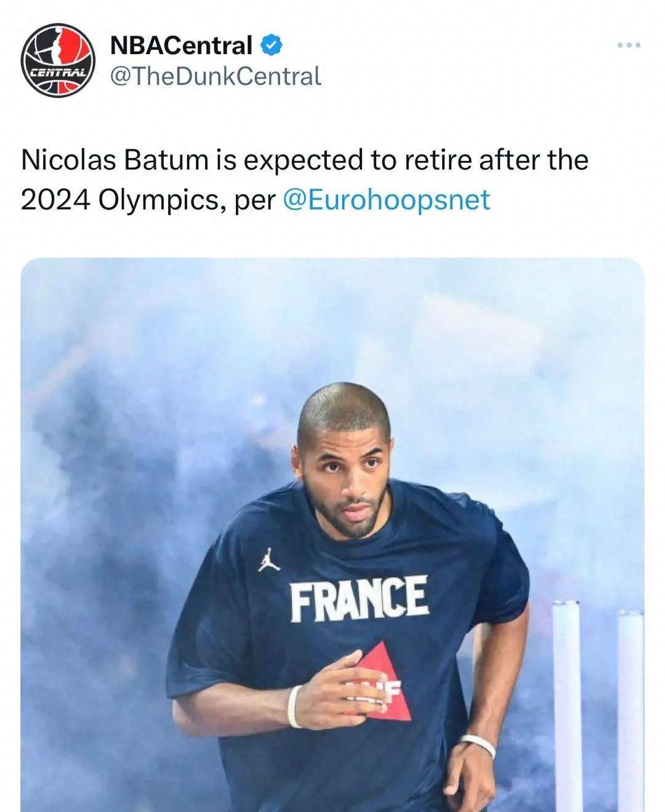Follow the @Eurohoopsnet mention link

pyautogui.click(x=386, y=200)
